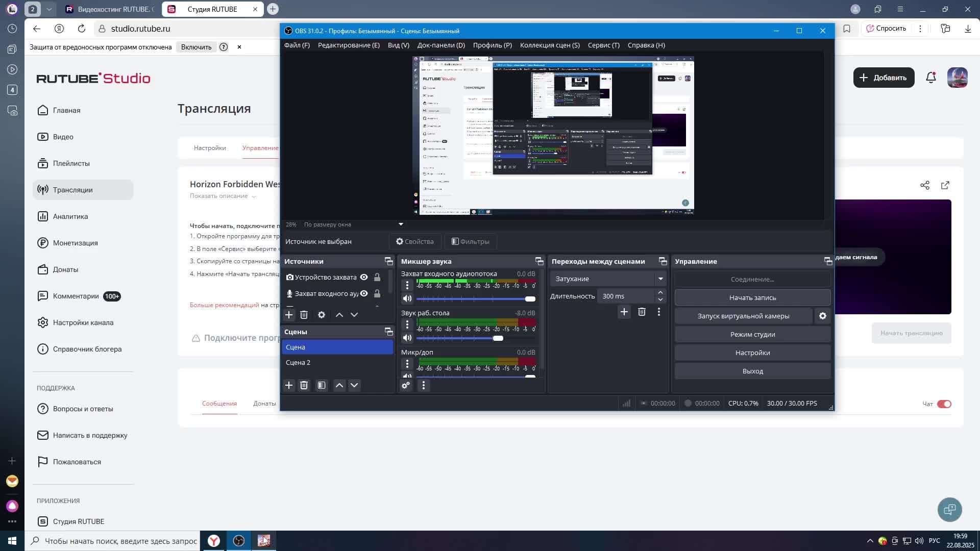Open source properties gear in Sources panel
Viewport: 980px width, 551px height.
click(322, 315)
